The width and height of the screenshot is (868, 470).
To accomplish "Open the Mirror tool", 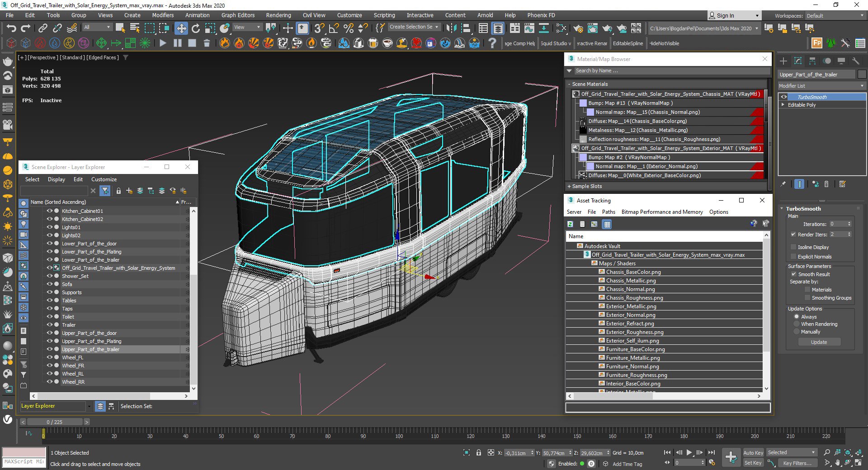I will (451, 28).
